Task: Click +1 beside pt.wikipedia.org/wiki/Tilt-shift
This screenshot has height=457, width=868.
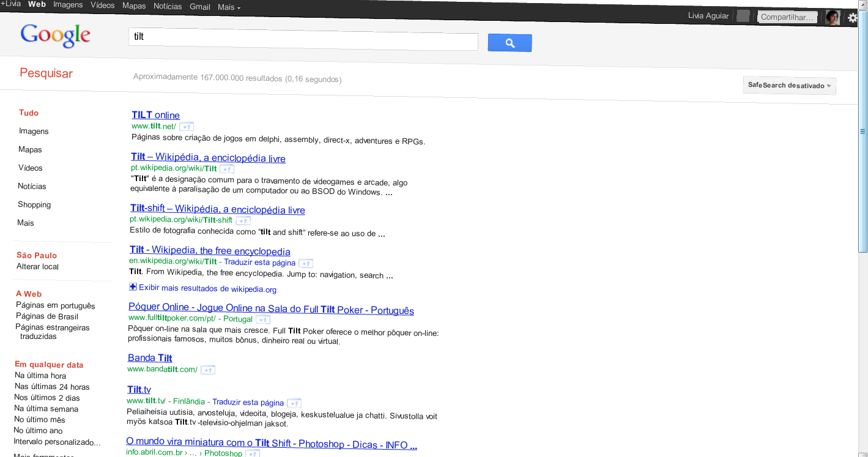Action: click(243, 220)
